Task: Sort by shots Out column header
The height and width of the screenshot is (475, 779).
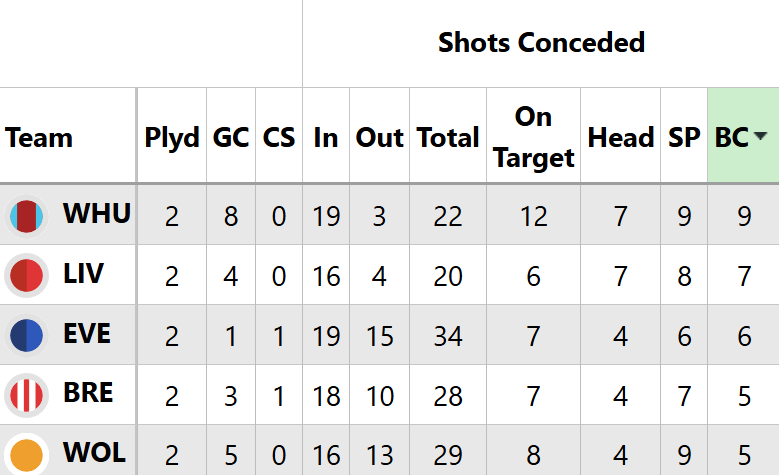Action: (380, 138)
